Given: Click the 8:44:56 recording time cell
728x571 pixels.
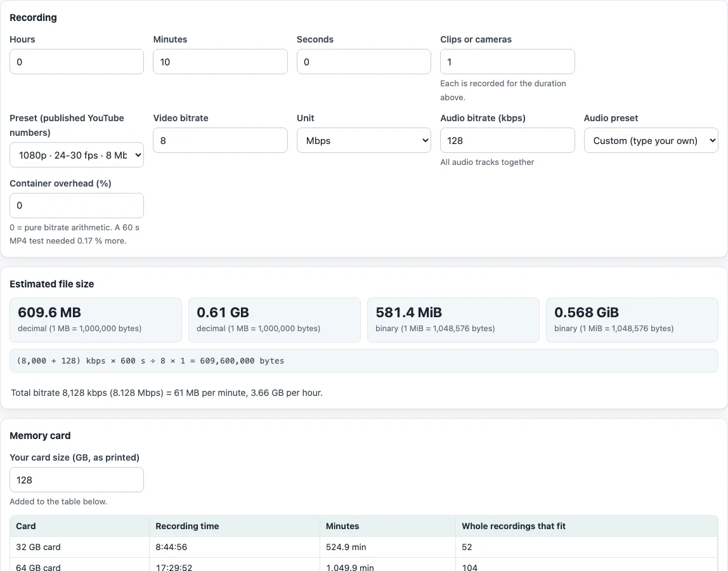Looking at the screenshot, I should 235,548.
